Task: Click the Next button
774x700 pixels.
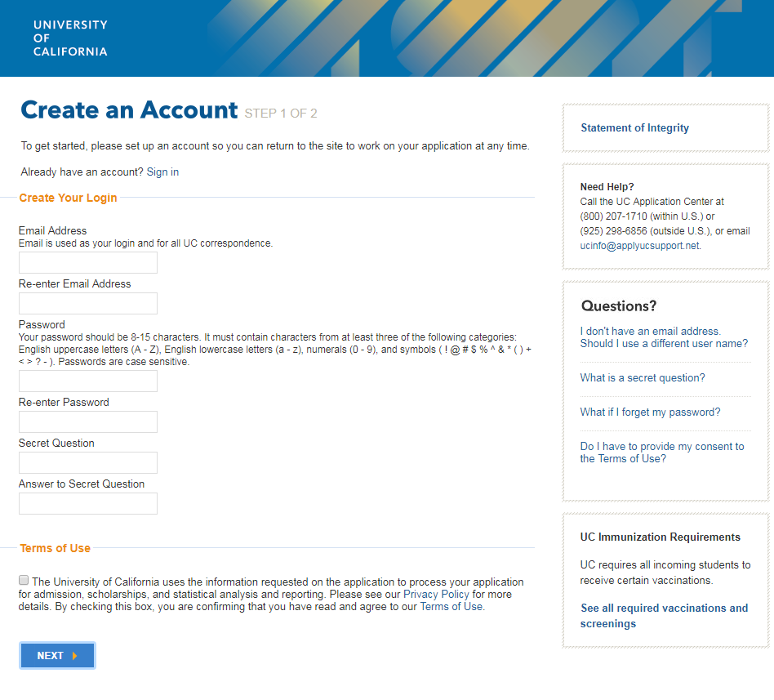Action: (57, 656)
